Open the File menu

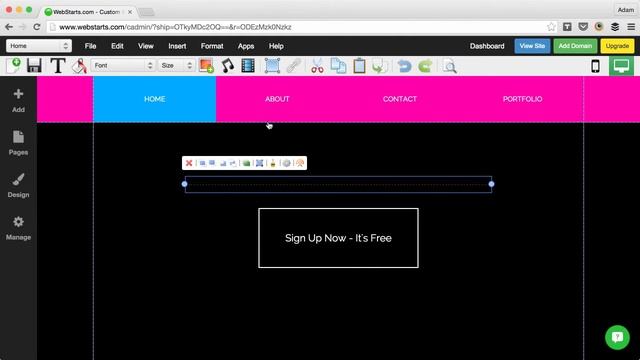[x=91, y=46]
